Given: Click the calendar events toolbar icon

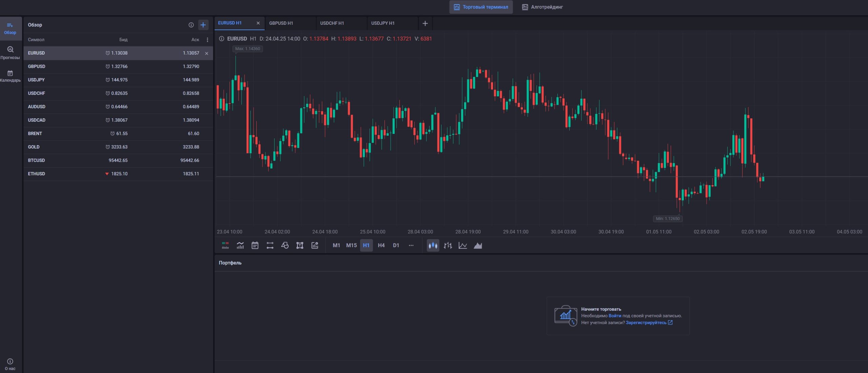Looking at the screenshot, I should pos(255,246).
